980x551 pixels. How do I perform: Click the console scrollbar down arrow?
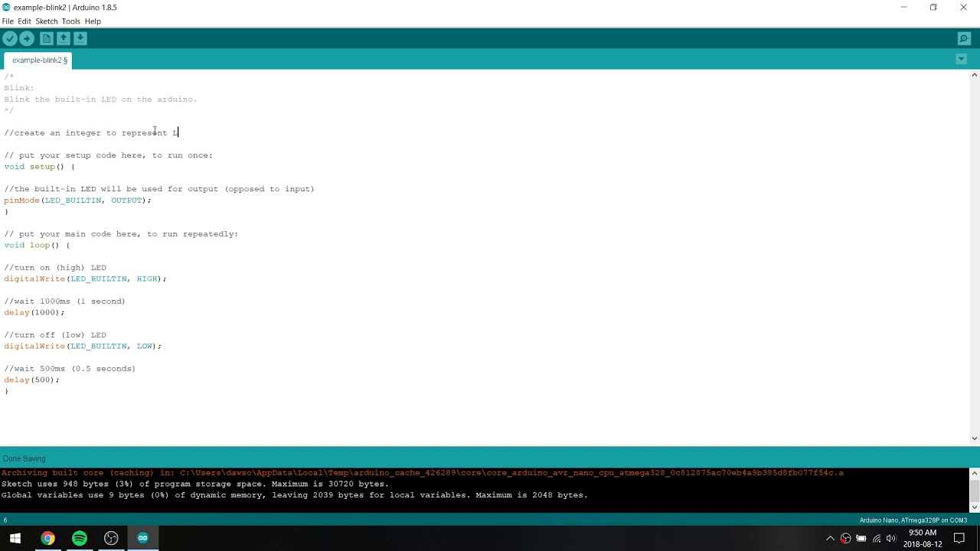coord(975,507)
